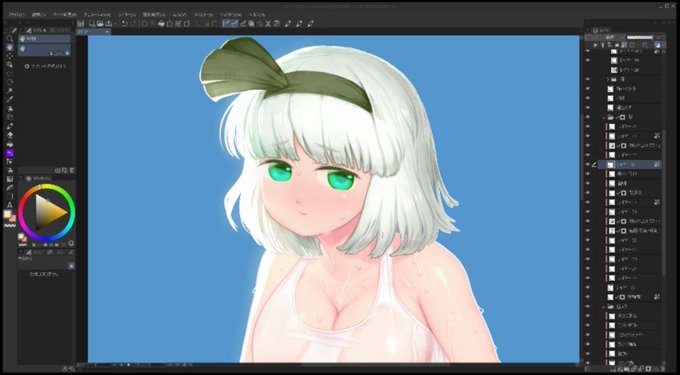Select the sub drawing color swatch in toolbar

point(12,218)
